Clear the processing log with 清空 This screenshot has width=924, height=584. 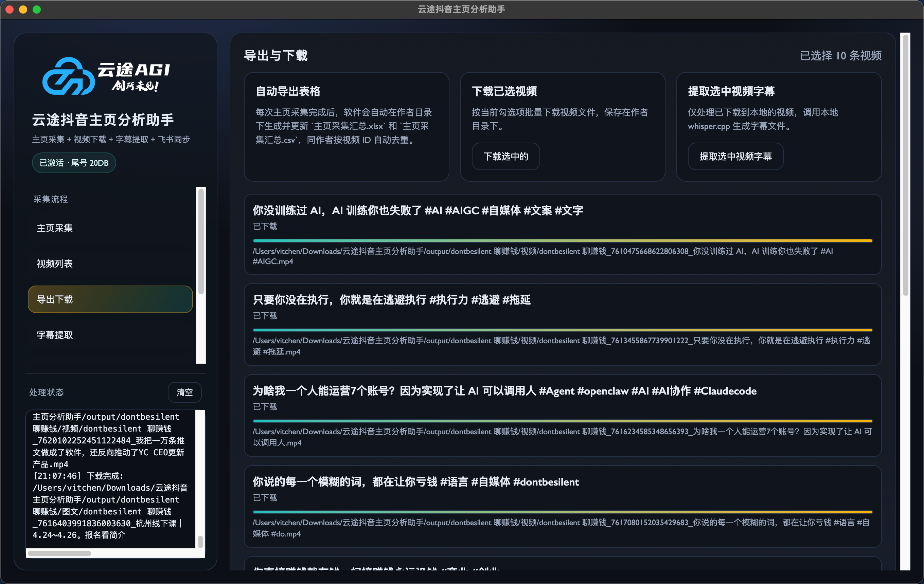pos(184,392)
